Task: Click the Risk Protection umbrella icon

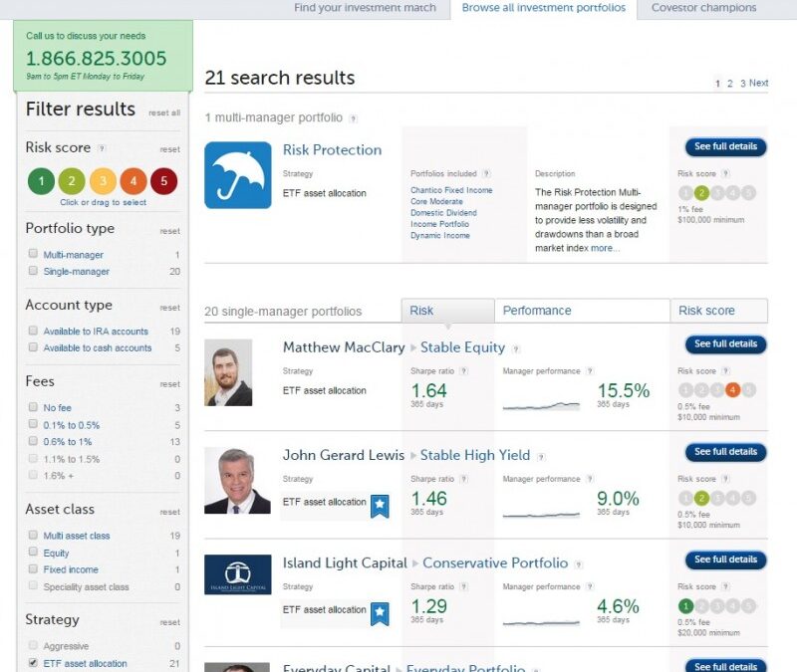Action: [x=237, y=175]
